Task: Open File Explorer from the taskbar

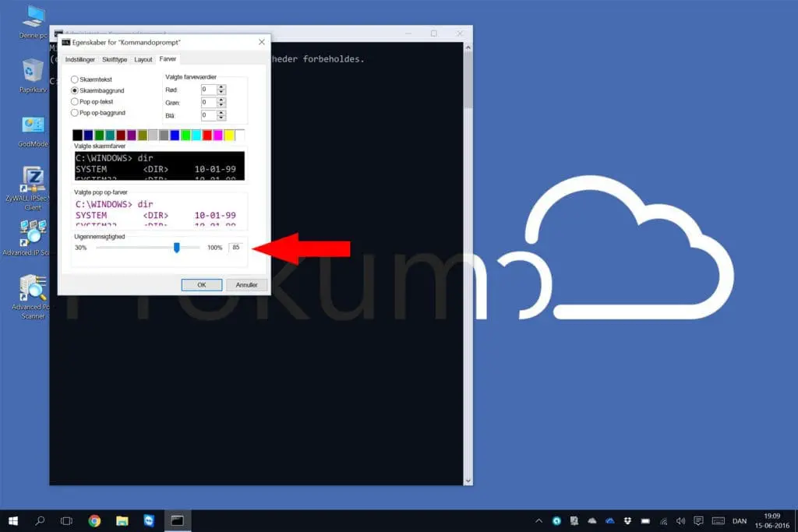Action: [x=122, y=520]
